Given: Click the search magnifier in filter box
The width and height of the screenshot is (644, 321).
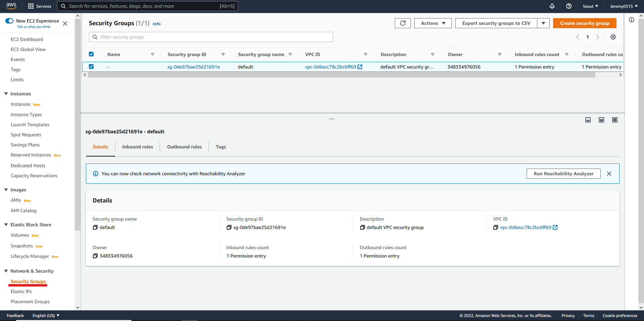Looking at the screenshot, I should (x=95, y=37).
